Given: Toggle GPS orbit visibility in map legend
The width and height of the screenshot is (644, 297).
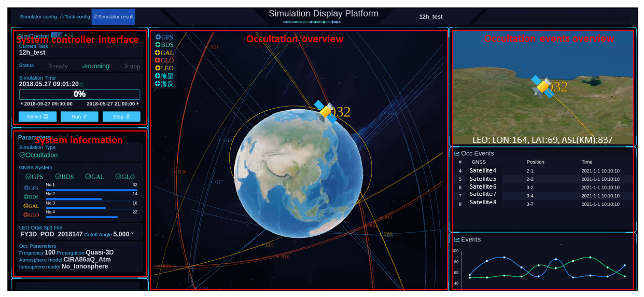Looking at the screenshot, I should pyautogui.click(x=158, y=37).
